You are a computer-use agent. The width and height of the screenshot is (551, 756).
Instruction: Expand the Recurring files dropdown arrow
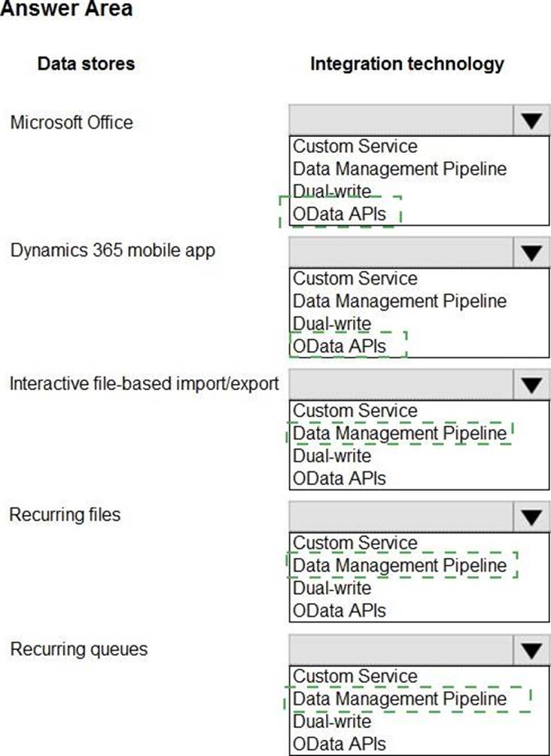[531, 517]
